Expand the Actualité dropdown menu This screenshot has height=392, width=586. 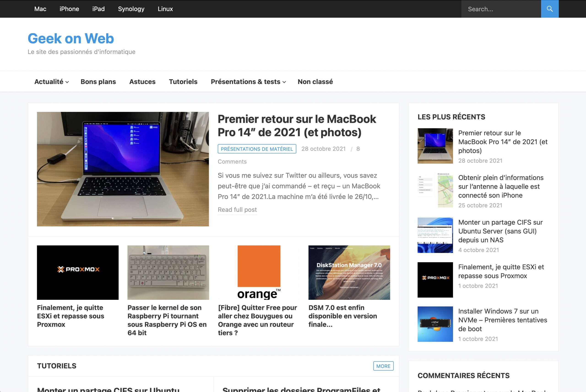[52, 82]
